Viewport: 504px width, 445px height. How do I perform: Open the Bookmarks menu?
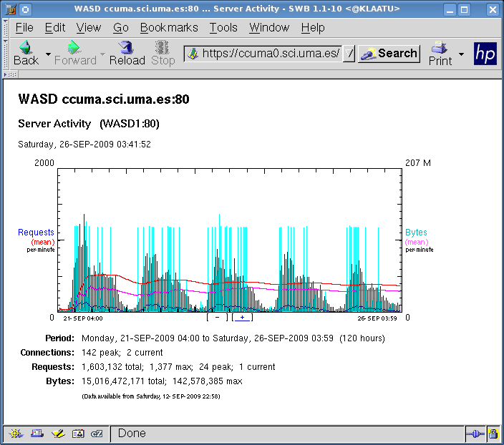pyautogui.click(x=169, y=28)
